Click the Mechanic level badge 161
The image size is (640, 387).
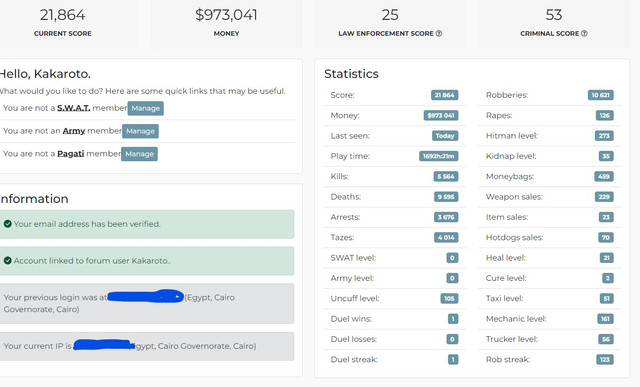tap(605, 319)
